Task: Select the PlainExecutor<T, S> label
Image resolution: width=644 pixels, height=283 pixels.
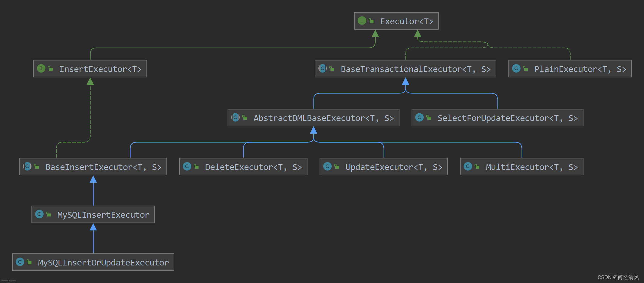Action: pyautogui.click(x=580, y=69)
